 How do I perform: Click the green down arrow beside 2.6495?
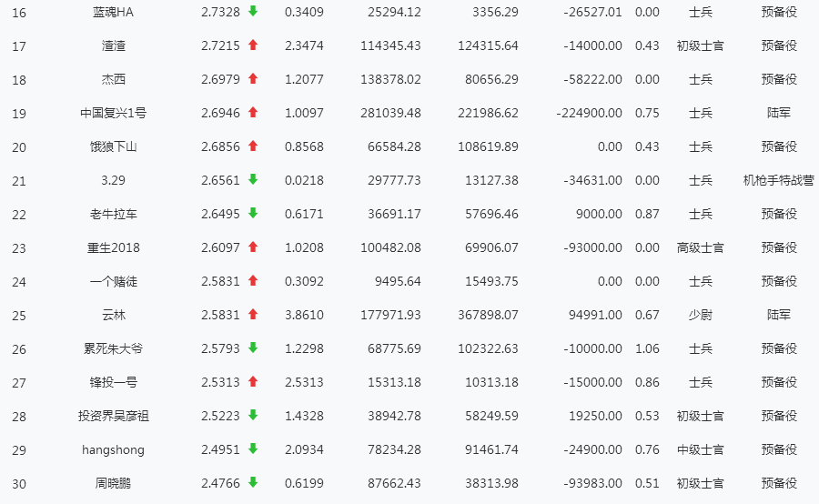point(253,213)
